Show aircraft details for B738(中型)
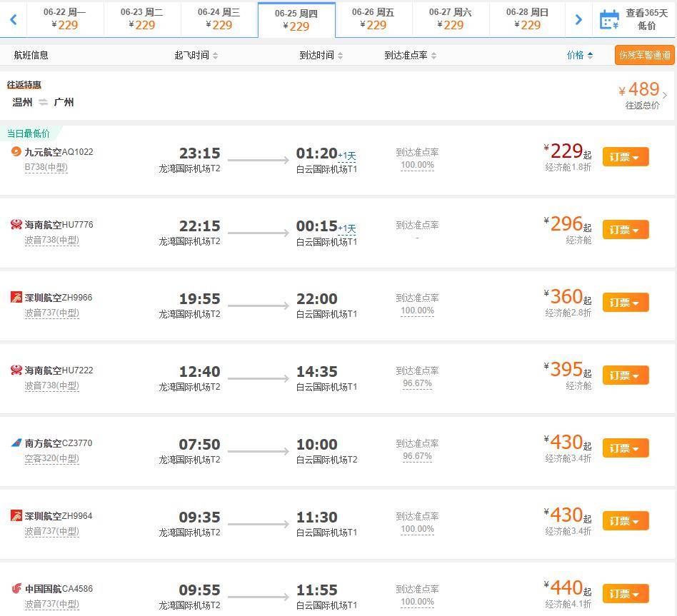 [46, 168]
